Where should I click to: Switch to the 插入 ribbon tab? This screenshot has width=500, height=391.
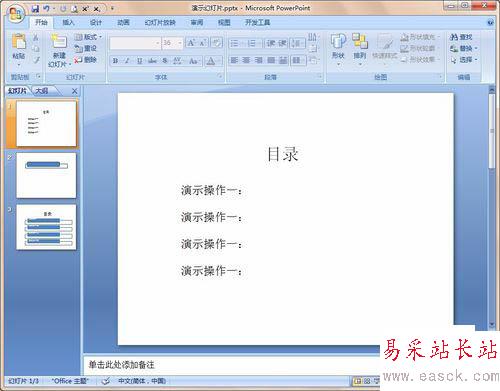[x=68, y=22]
